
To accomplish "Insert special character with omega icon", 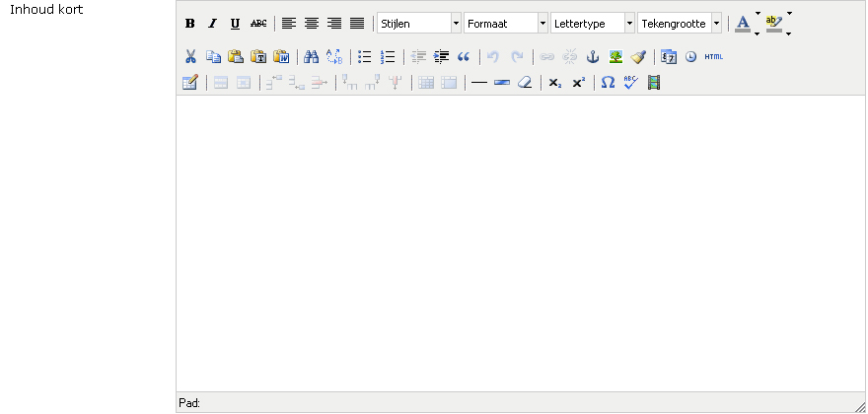I will (609, 83).
